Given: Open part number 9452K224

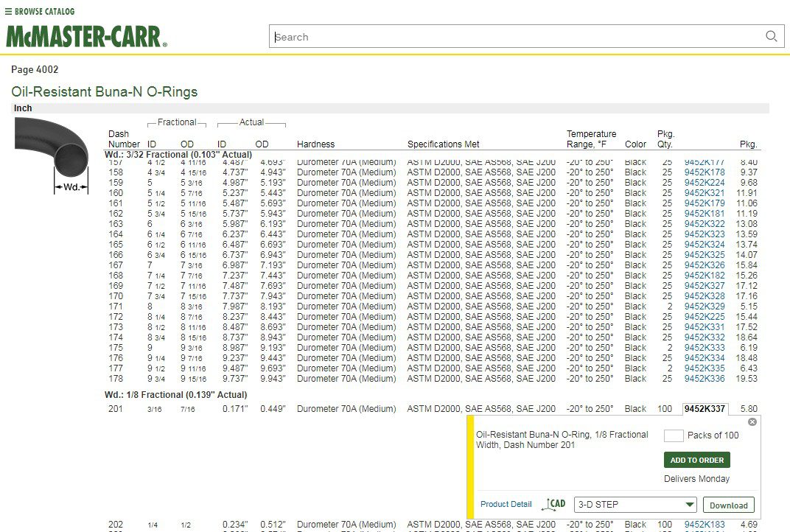Looking at the screenshot, I should 705,183.
